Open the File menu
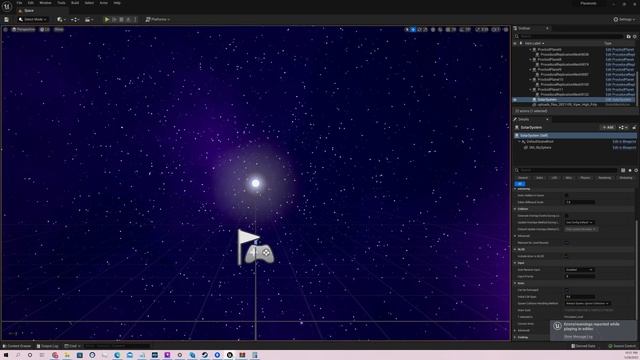Viewport: 640px width, 360px height. point(19,3)
